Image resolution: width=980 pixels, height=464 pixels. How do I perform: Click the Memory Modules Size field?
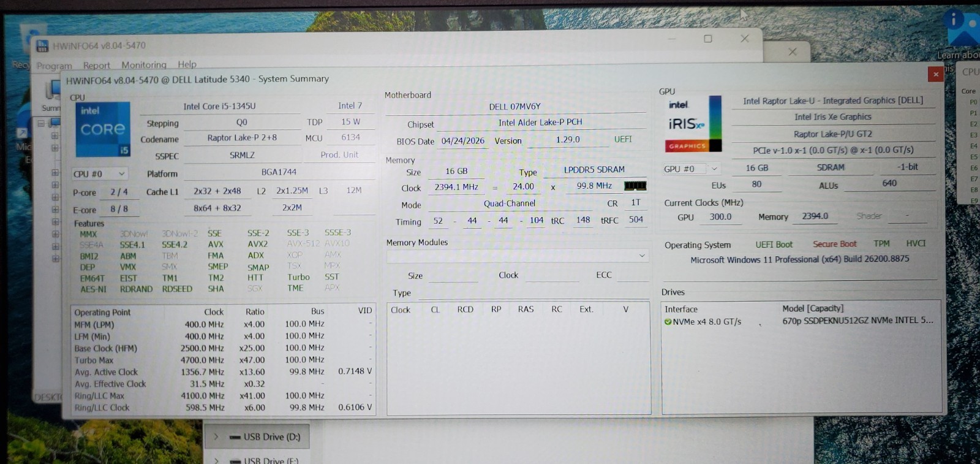tap(454, 275)
